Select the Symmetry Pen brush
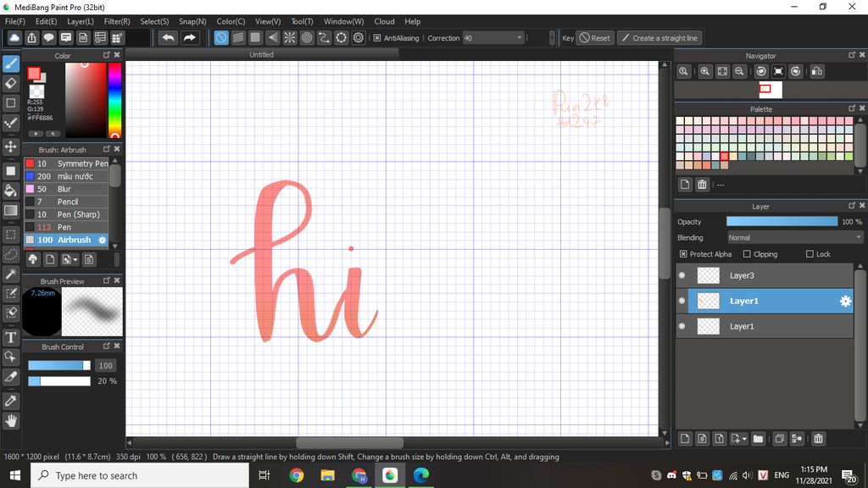 tap(66, 164)
